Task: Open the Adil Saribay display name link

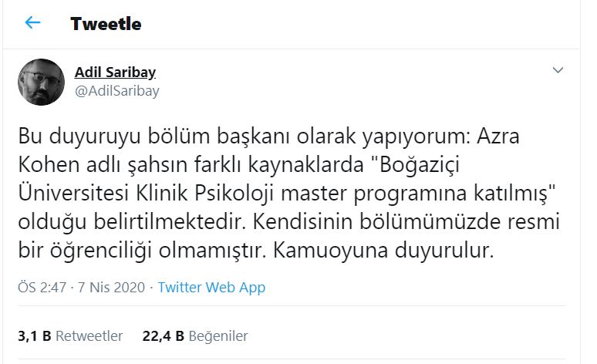Action: point(115,72)
